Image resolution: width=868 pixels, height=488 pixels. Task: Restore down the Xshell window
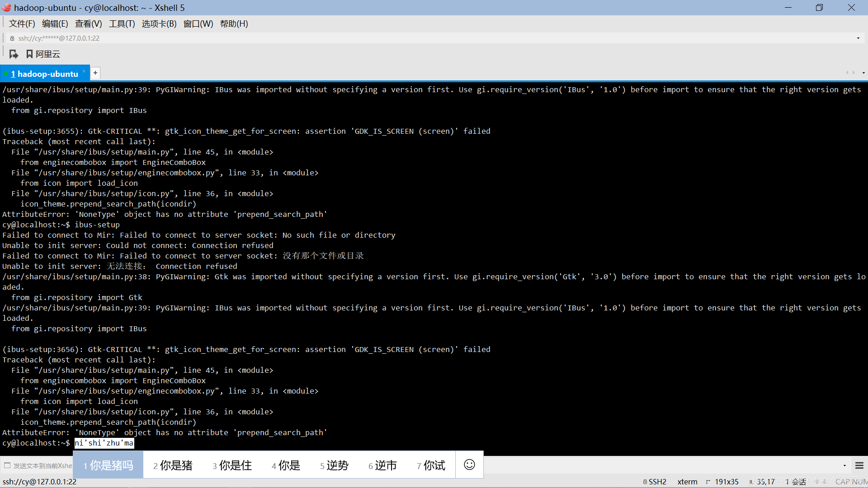[819, 8]
